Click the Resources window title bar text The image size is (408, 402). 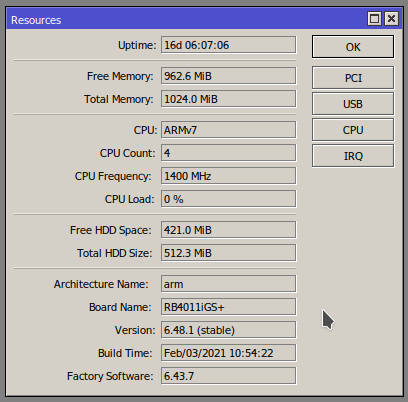coord(36,20)
